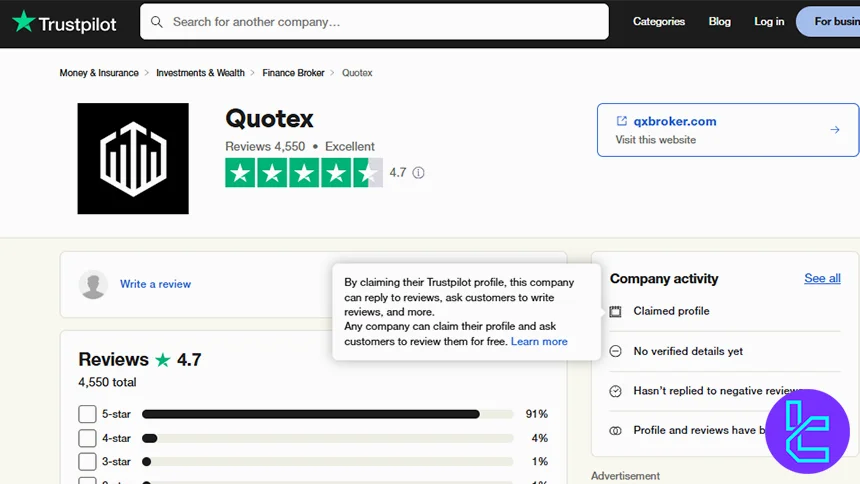Click Visit this website text
The height and width of the screenshot is (484, 860).
click(x=655, y=140)
